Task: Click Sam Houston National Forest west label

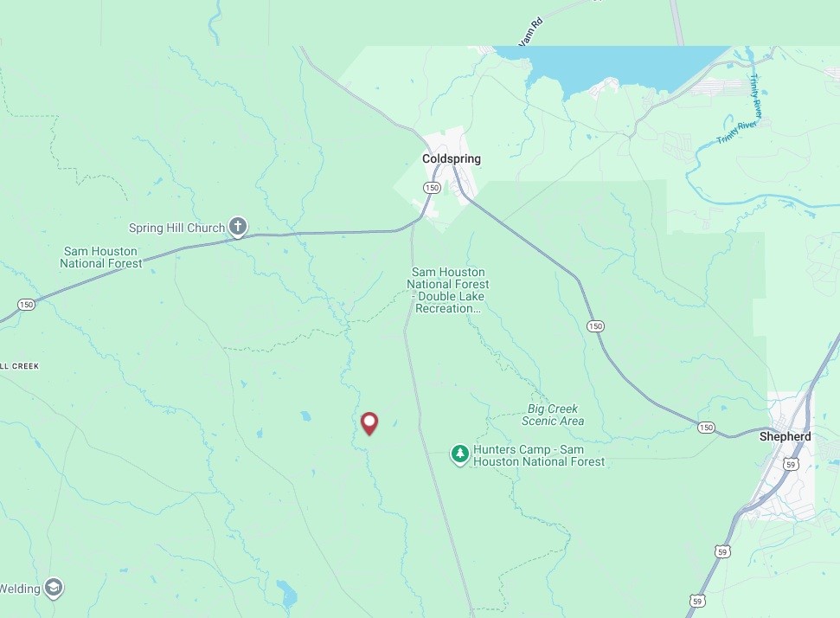Action: (x=100, y=257)
